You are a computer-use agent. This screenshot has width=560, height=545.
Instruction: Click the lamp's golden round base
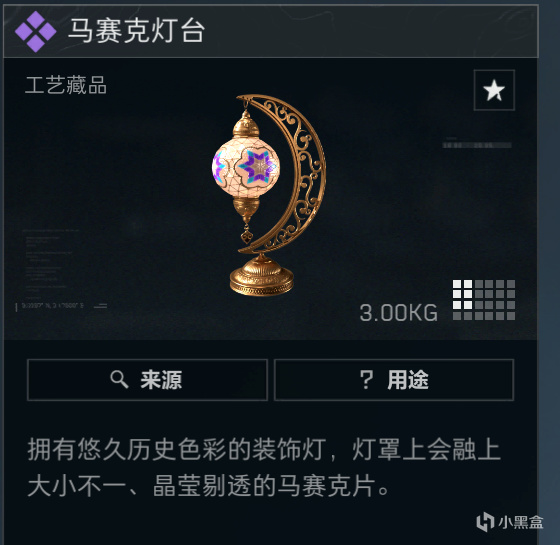tap(262, 276)
